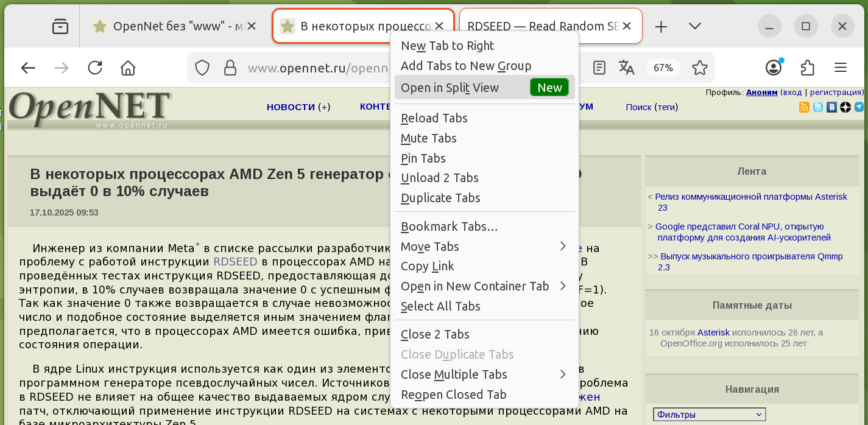The height and width of the screenshot is (425, 868).
Task: Click the translate page icon
Action: coord(626,68)
